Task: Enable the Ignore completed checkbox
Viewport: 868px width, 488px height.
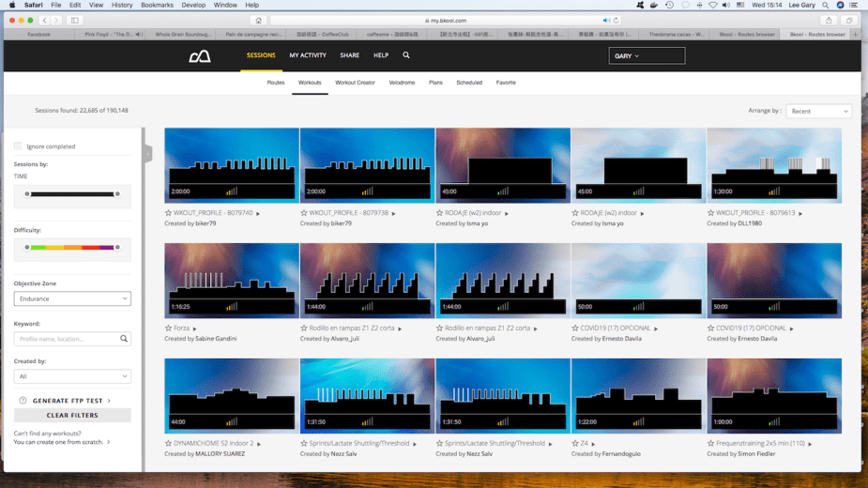Action: pyautogui.click(x=18, y=146)
